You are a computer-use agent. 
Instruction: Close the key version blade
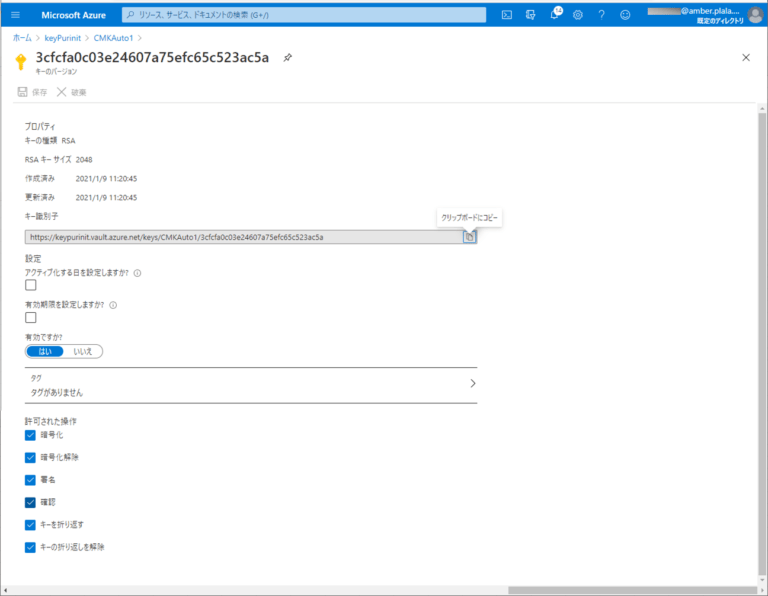(x=746, y=58)
